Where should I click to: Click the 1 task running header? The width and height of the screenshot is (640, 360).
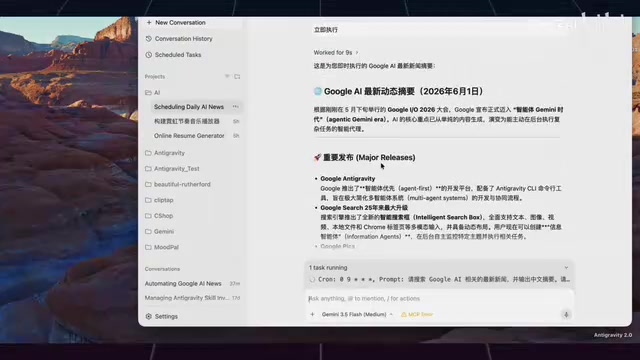(x=328, y=268)
